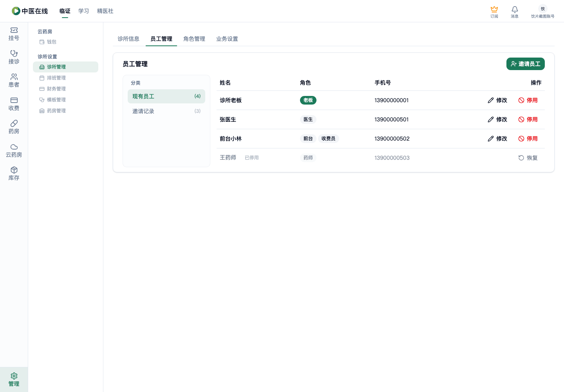Click the 已停用 status label
Image resolution: width=564 pixels, height=392 pixels.
(252, 158)
